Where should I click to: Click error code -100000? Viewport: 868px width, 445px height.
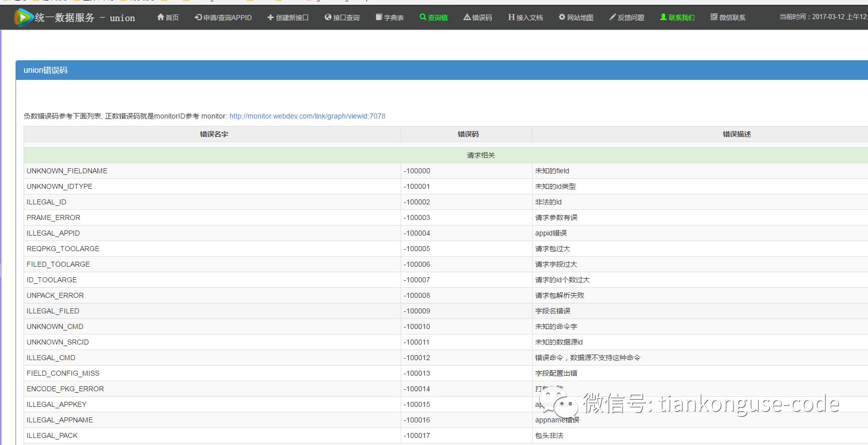coord(417,171)
